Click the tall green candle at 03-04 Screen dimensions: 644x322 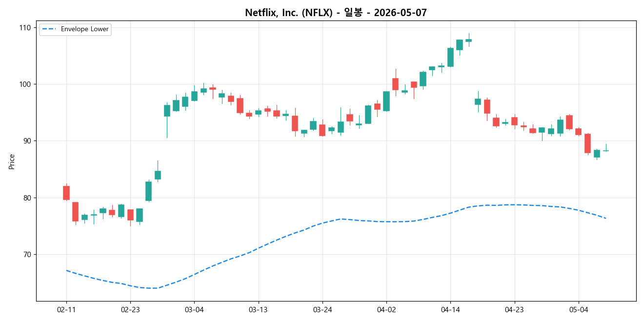click(x=194, y=96)
